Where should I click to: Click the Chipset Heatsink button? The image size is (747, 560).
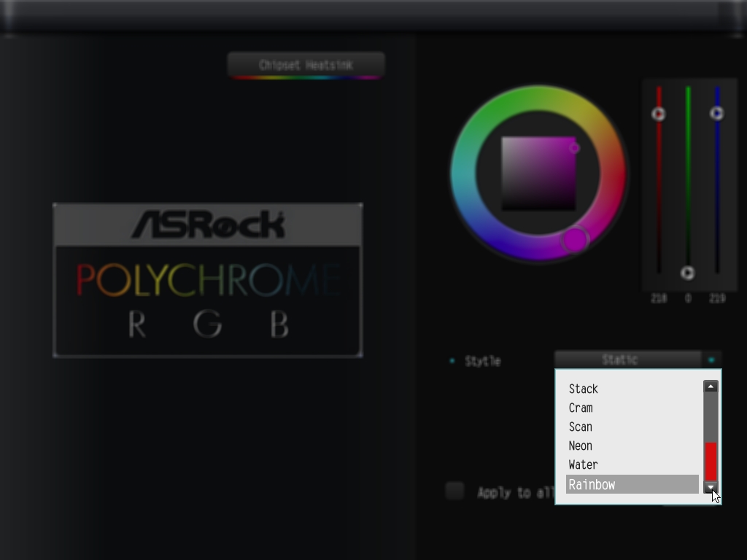(x=306, y=65)
